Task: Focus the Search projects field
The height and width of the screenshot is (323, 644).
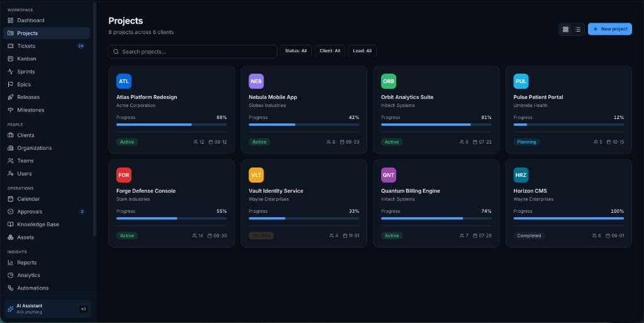Action: click(x=192, y=52)
